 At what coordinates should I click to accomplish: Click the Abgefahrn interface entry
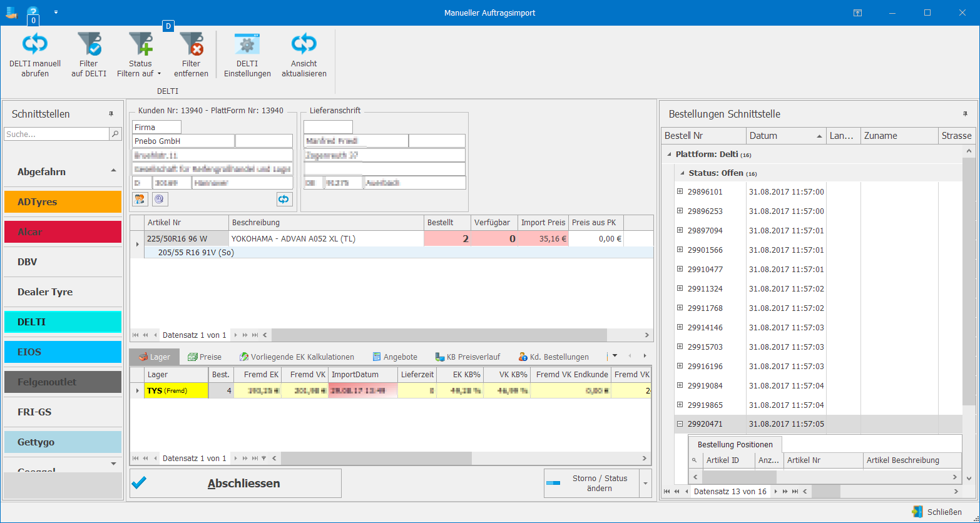[x=63, y=172]
